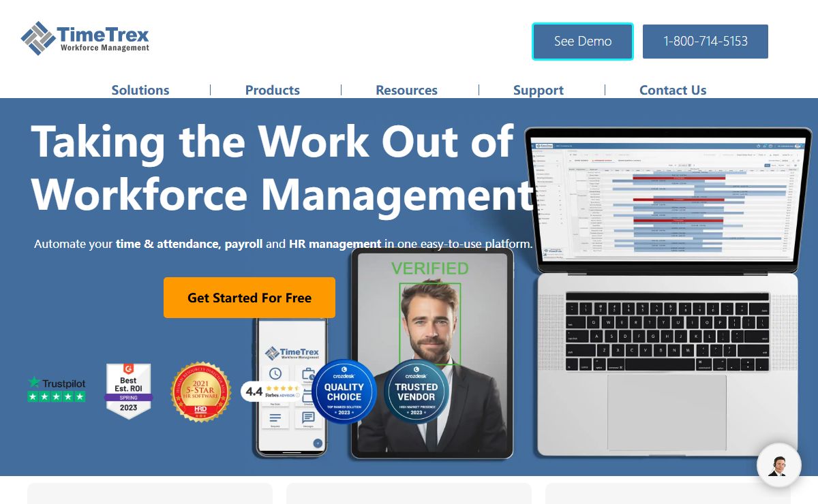The width and height of the screenshot is (818, 504).
Task: Click the laptop scheduling screenshot image
Action: pos(667,201)
